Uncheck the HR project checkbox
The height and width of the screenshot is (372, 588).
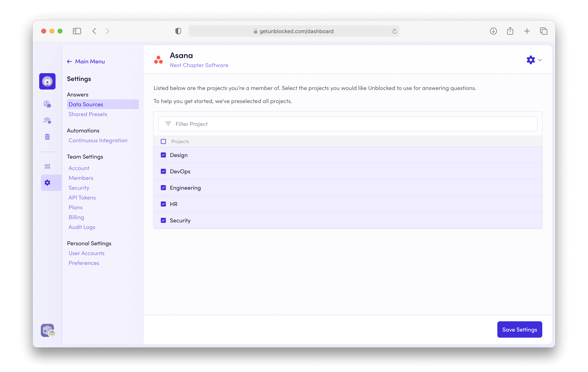coord(163,204)
